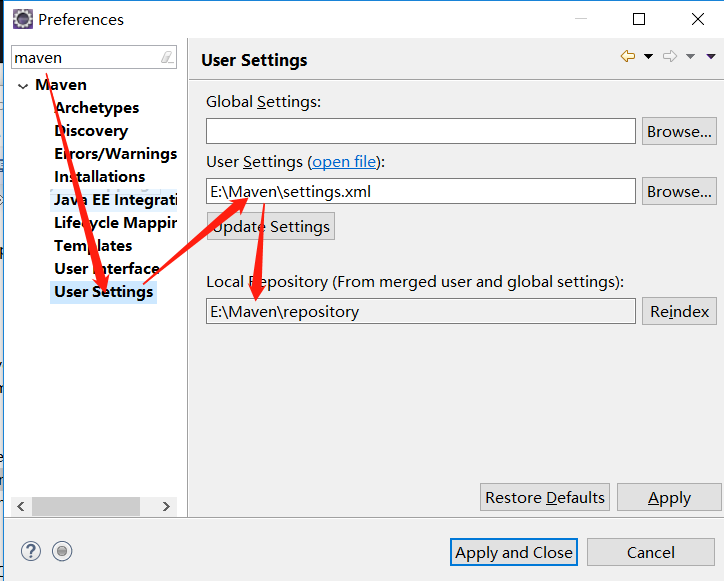Collapse the Maven tree node
This screenshot has width=724, height=581.
click(x=23, y=86)
